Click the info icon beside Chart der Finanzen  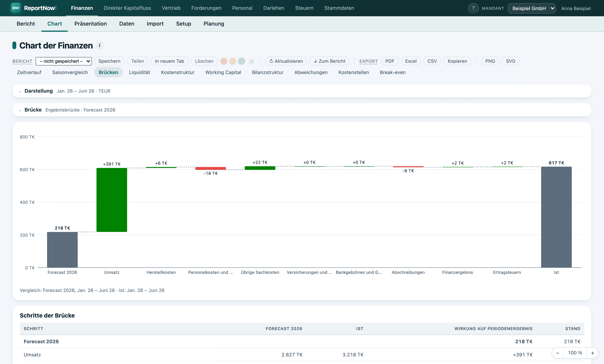[100, 45]
